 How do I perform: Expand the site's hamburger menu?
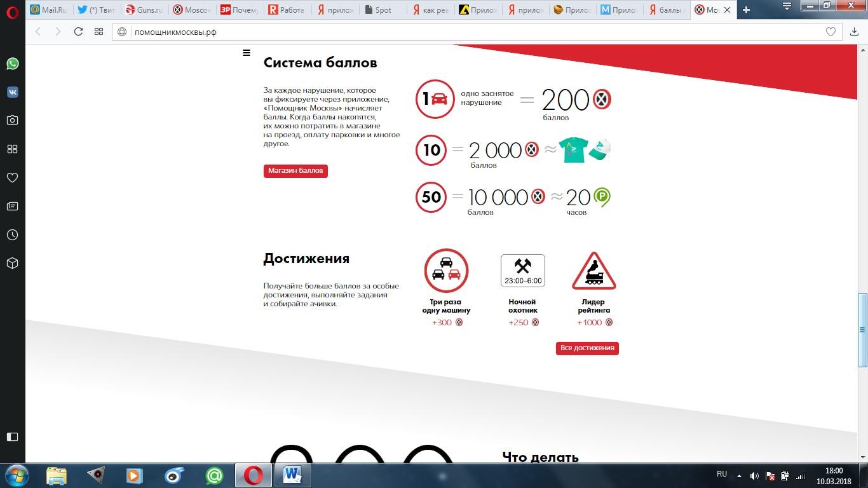(247, 53)
